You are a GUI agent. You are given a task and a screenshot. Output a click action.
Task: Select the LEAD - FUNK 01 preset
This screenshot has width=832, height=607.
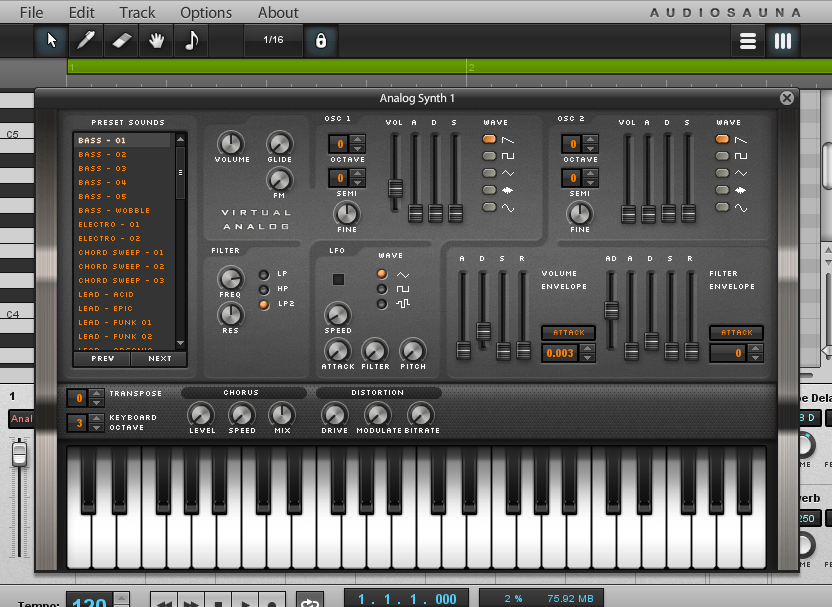pos(124,323)
